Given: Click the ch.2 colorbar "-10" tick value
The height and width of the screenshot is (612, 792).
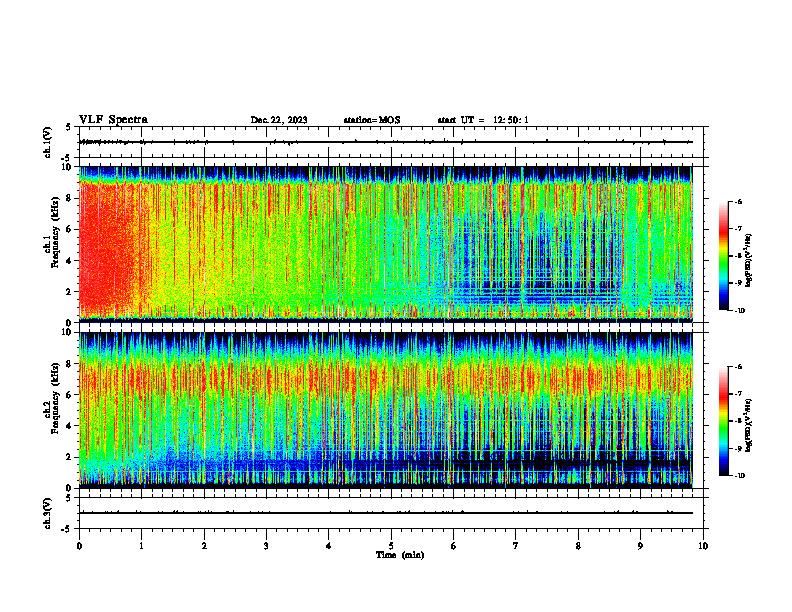Looking at the screenshot, I should click(739, 476).
